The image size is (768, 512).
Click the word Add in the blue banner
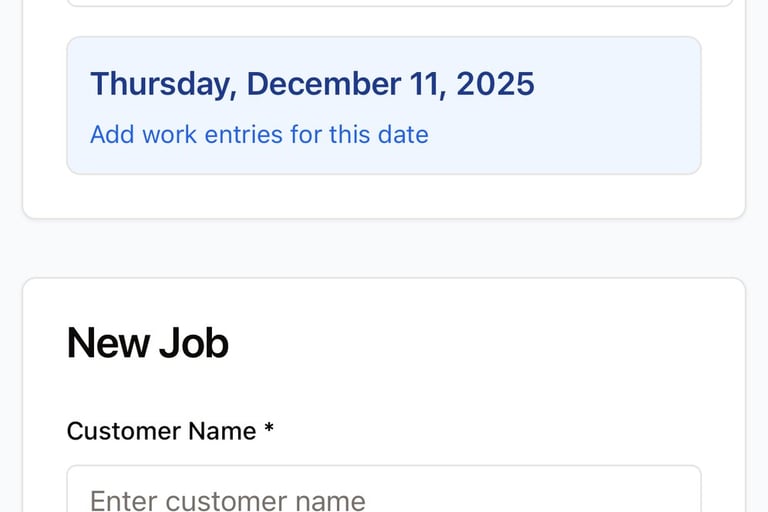coord(111,134)
